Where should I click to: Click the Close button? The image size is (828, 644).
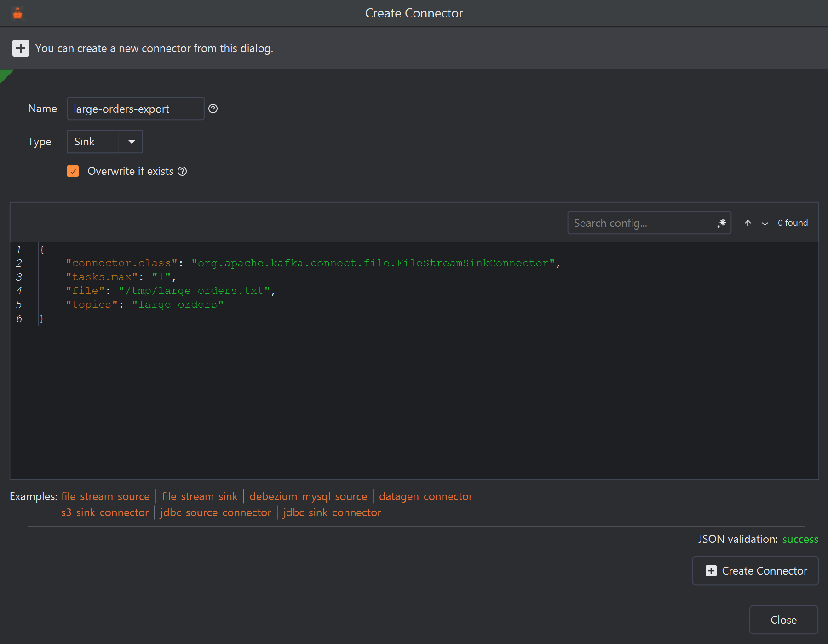tap(783, 620)
